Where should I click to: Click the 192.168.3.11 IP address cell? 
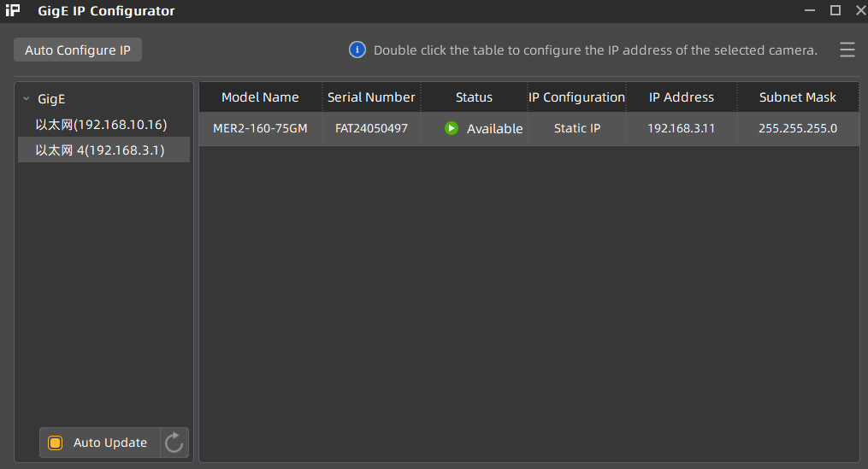click(x=681, y=129)
